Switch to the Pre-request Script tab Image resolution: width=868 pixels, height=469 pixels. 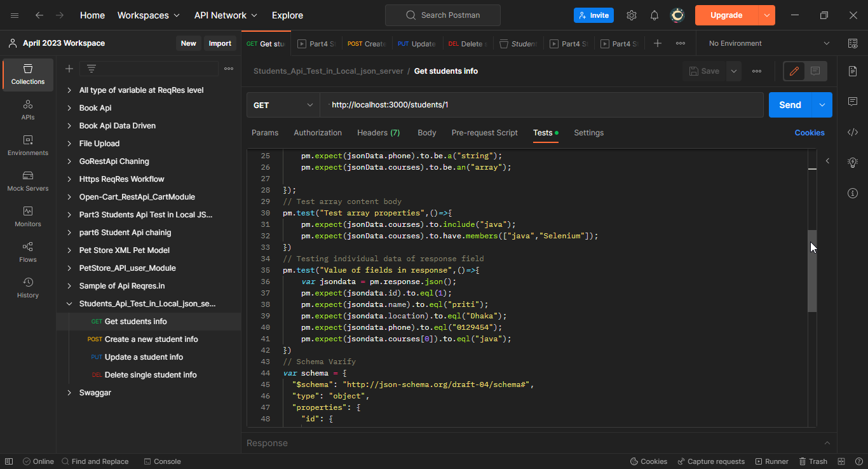coord(485,133)
